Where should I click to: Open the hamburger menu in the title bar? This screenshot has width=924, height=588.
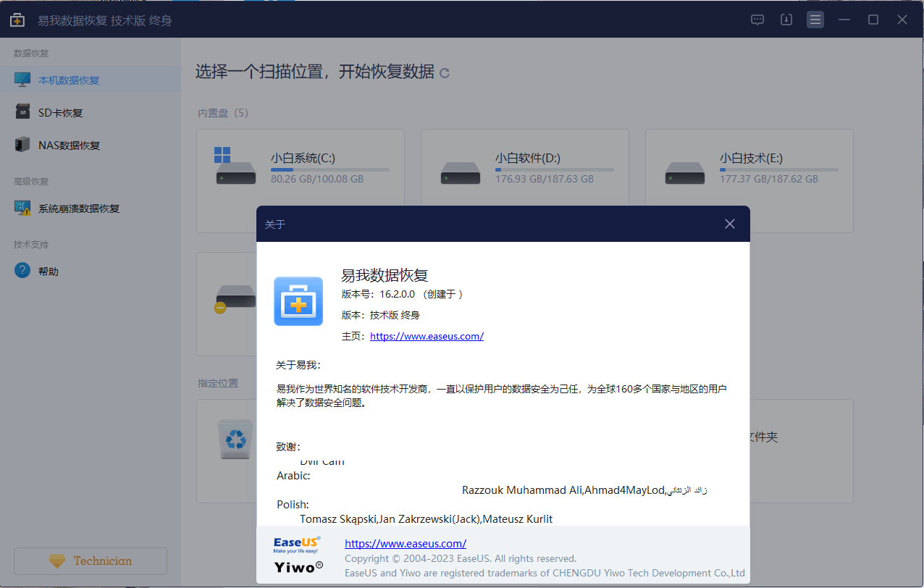(815, 20)
